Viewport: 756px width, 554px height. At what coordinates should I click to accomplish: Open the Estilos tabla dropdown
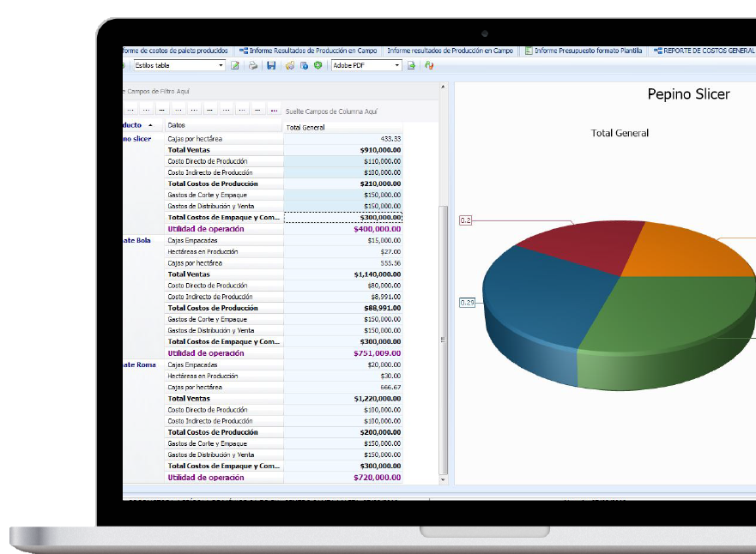221,65
